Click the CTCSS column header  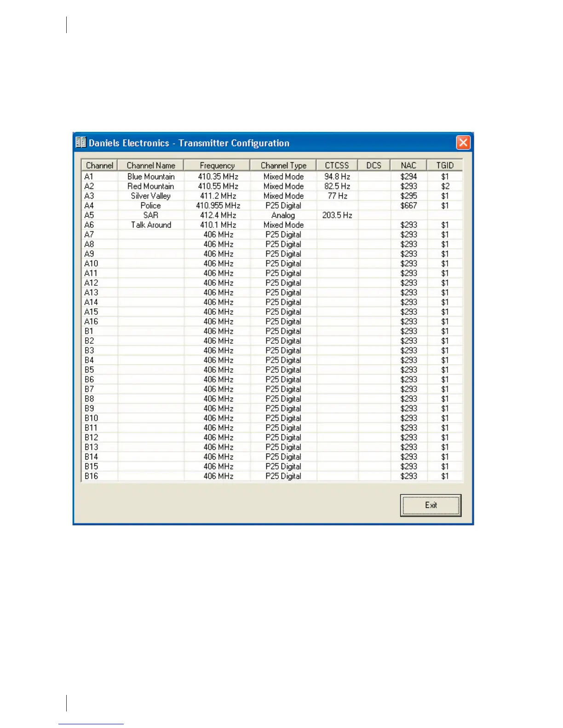(x=337, y=165)
